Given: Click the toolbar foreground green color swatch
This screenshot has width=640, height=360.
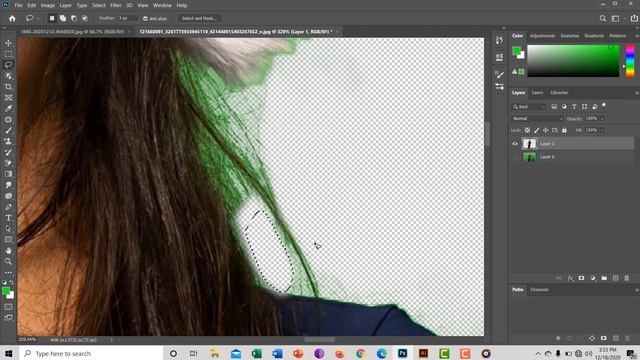Looking at the screenshot, I should pyautogui.click(x=6, y=291).
